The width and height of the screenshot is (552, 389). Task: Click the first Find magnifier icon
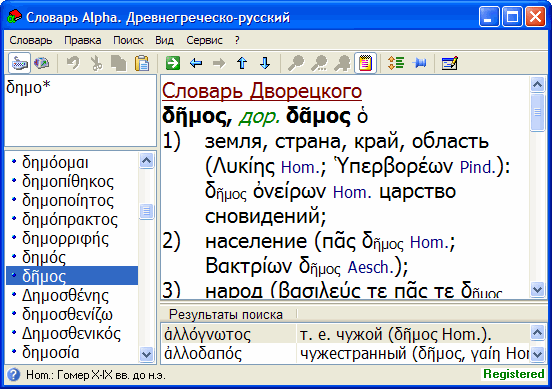click(x=296, y=63)
